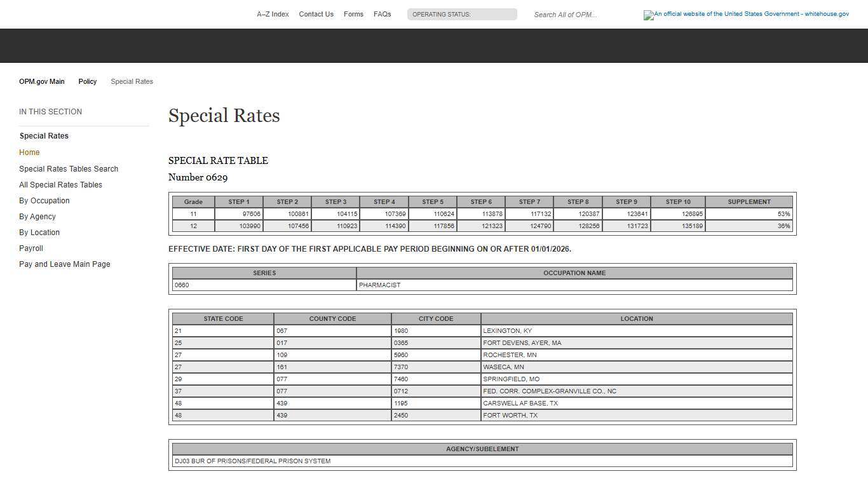
Task: Open the Forms page
Action: pyautogui.click(x=353, y=14)
